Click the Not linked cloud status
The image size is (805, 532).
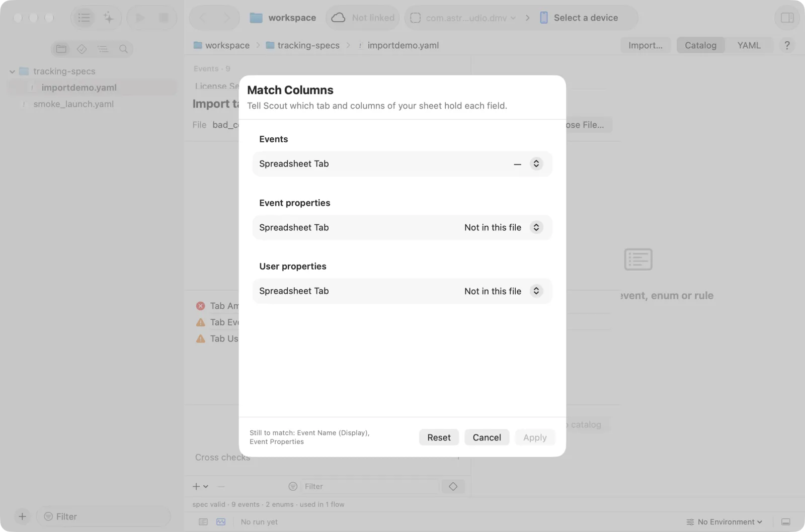362,18
